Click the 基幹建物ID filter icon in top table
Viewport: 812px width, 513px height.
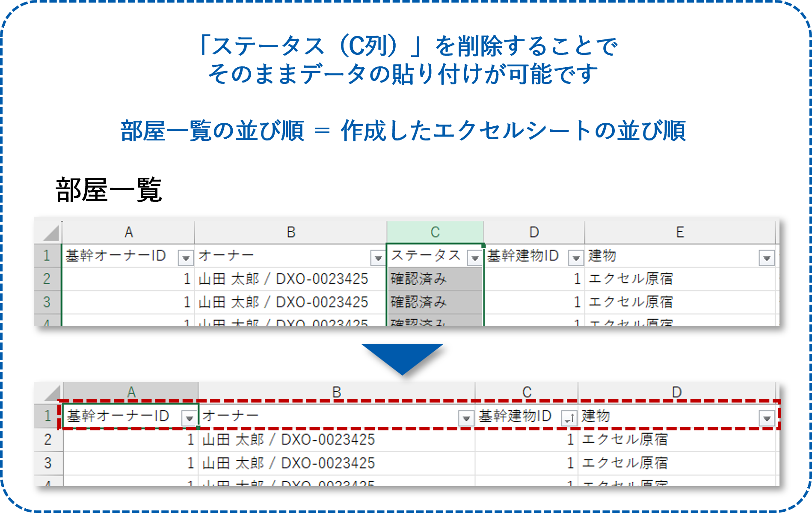[x=575, y=257]
